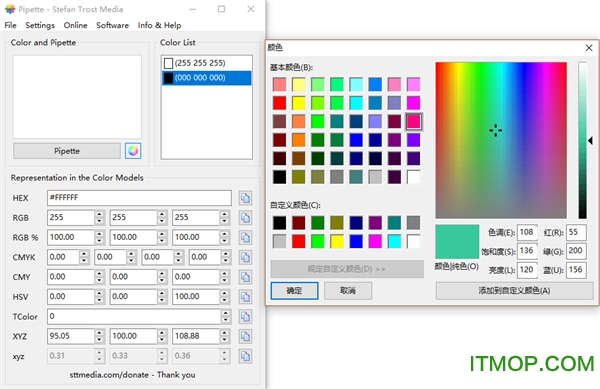Click the HEX value field #FFFFFF
The width and height of the screenshot is (600, 389).
(139, 198)
